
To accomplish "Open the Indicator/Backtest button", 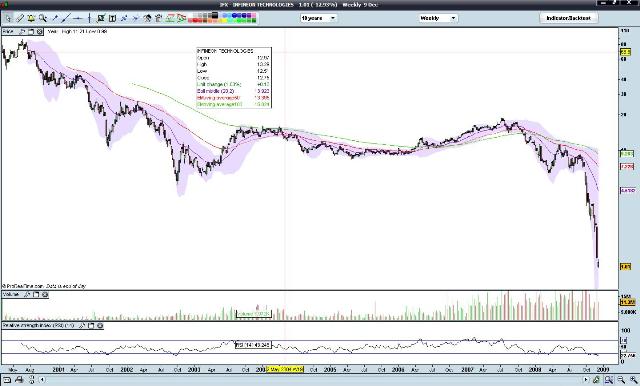I will pos(569,18).
